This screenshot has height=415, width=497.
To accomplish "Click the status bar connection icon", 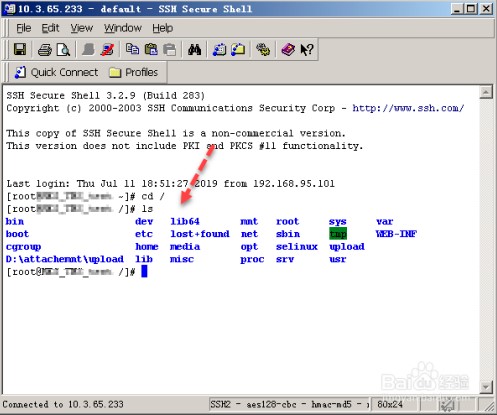I will [x=447, y=405].
